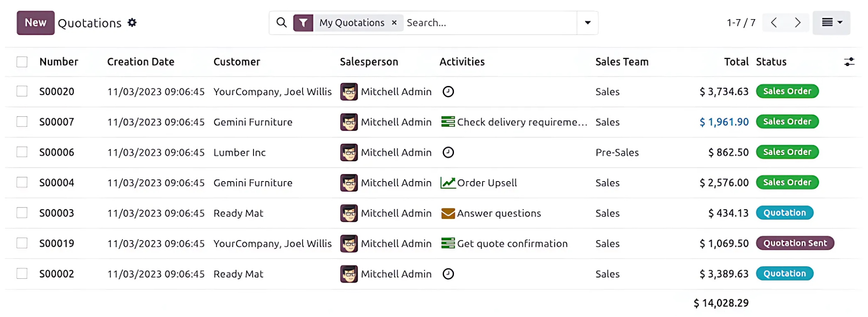Click the clock activity icon for S00002
This screenshot has height=317, width=868.
[x=448, y=274]
